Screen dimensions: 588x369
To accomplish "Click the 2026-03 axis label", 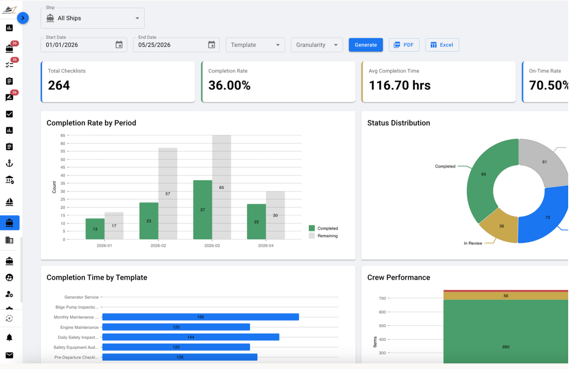I will click(x=212, y=246).
